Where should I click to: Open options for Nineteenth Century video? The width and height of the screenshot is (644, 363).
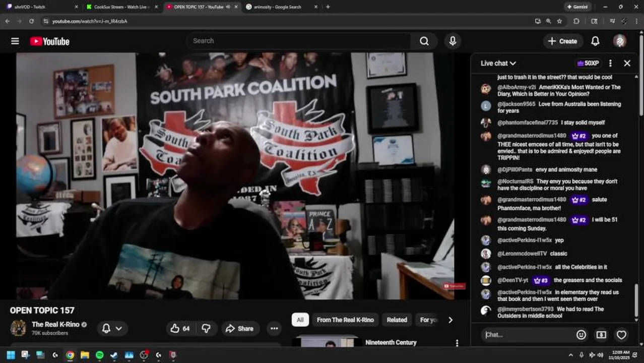tap(457, 343)
